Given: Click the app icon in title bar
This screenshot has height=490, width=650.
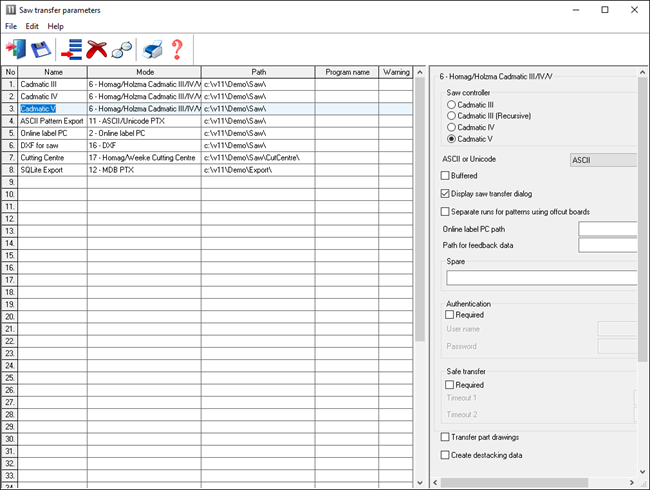Looking at the screenshot, I should pos(10,9).
